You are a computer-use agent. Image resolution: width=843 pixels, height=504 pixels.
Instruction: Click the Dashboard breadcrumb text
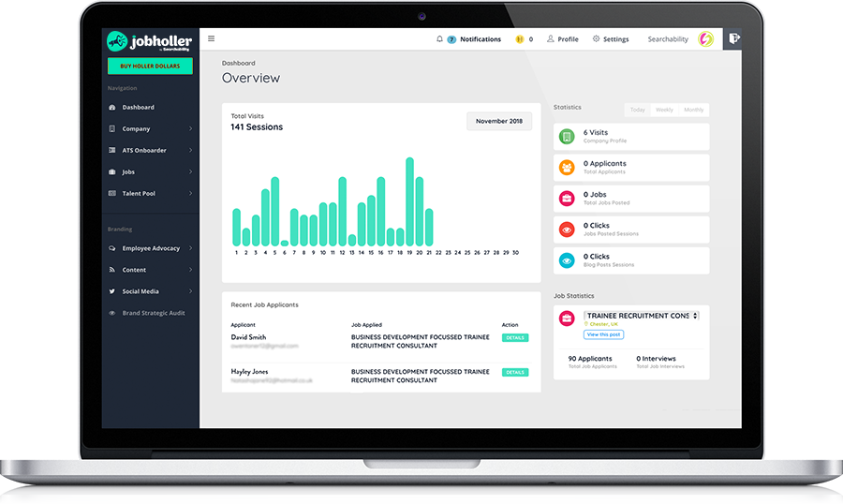click(238, 63)
